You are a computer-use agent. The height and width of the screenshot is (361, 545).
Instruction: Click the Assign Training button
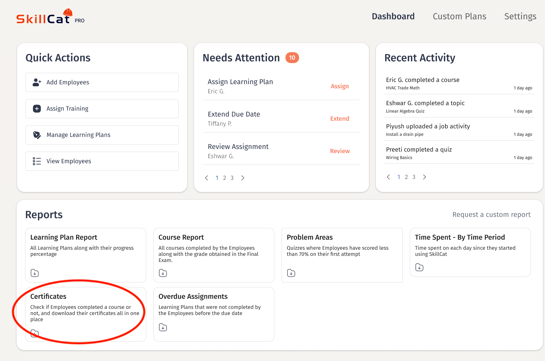pyautogui.click(x=102, y=109)
